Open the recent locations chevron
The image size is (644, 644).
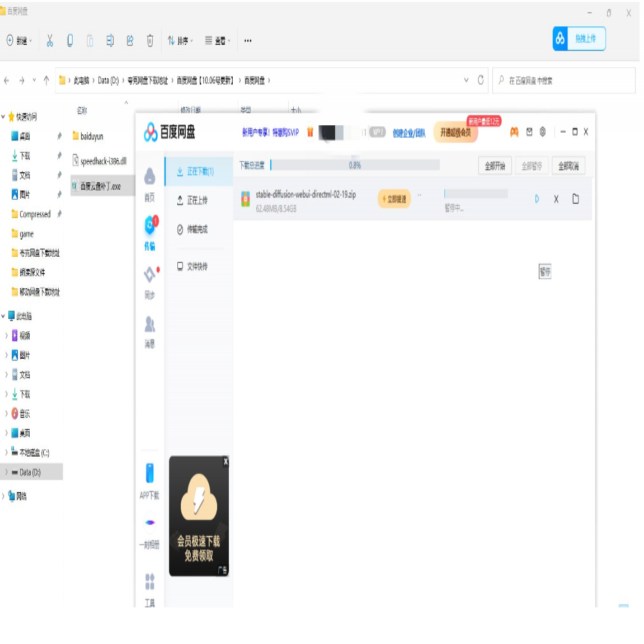click(x=34, y=80)
